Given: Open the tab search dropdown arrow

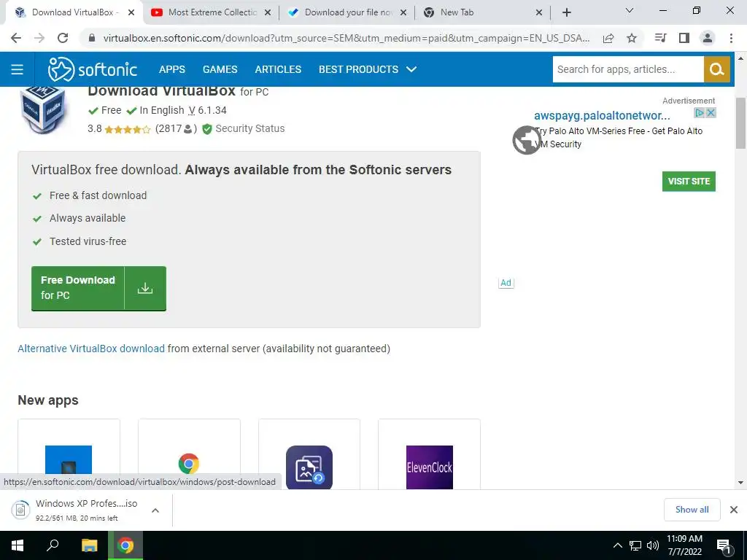Looking at the screenshot, I should point(630,10).
